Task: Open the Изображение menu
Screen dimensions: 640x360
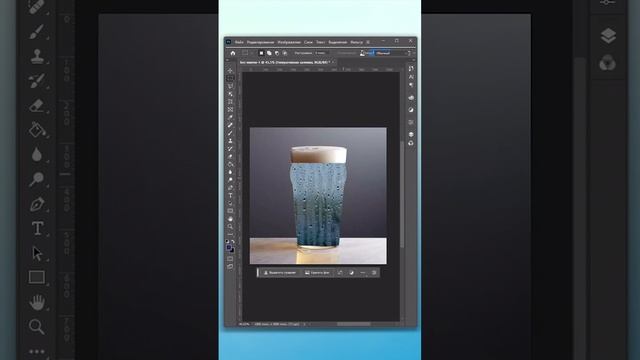Action: [289, 42]
